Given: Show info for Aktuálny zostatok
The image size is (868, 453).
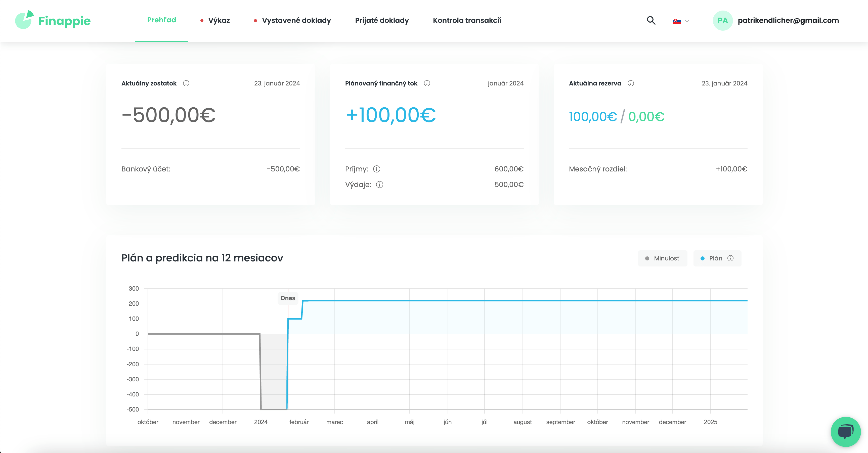Looking at the screenshot, I should point(186,83).
